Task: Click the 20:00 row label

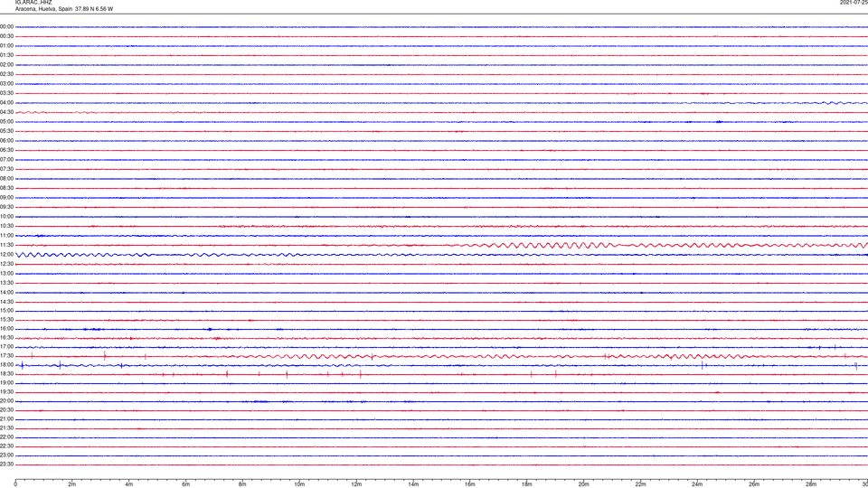Action: pyautogui.click(x=6, y=401)
